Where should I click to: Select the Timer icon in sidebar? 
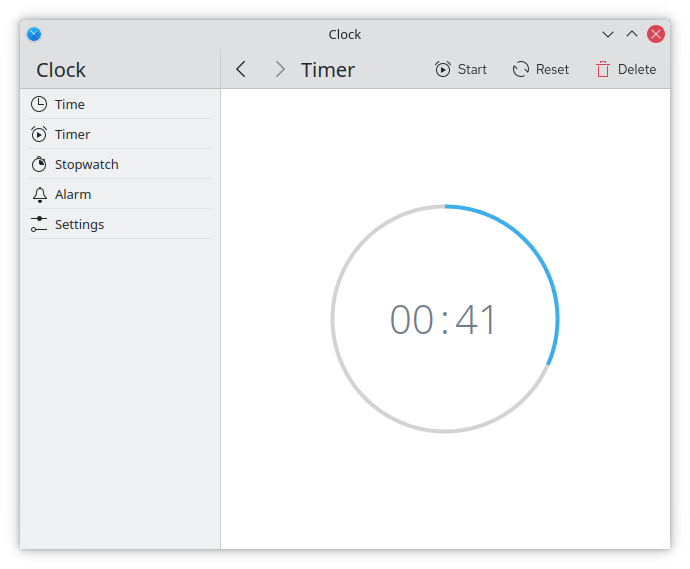coord(39,134)
